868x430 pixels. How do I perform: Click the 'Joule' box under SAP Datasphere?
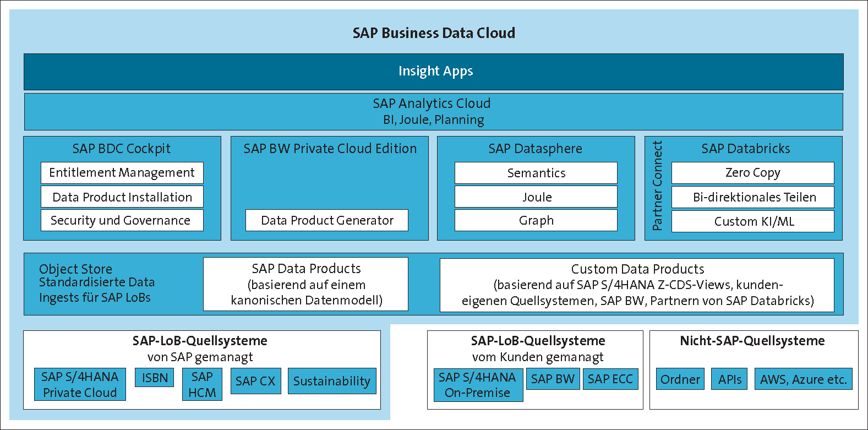pyautogui.click(x=536, y=197)
